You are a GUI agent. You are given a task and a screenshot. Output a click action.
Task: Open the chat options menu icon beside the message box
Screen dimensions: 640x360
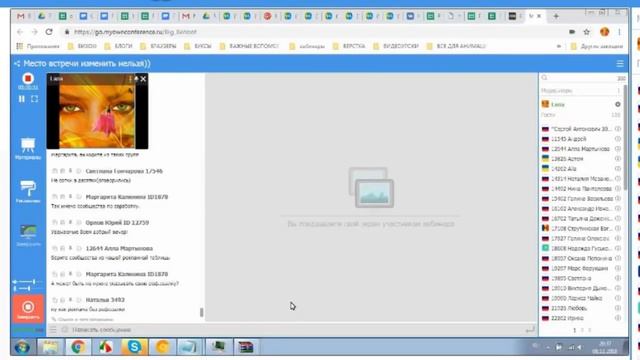53,329
